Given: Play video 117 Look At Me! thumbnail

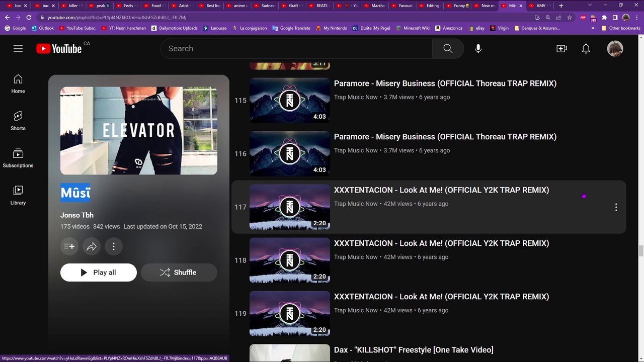Looking at the screenshot, I should click(290, 207).
